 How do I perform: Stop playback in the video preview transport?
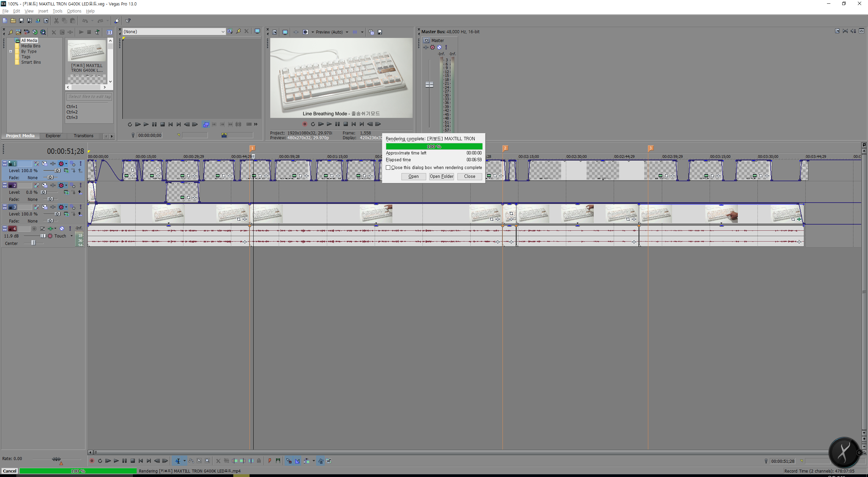346,124
